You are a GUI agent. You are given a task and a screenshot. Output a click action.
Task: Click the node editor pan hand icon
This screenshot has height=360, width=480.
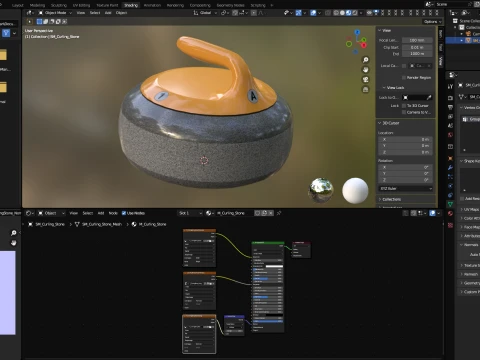[14, 243]
